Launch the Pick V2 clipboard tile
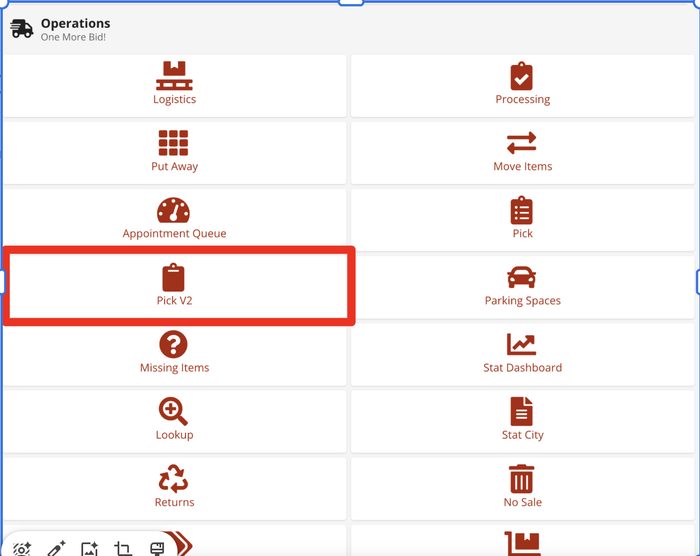Image resolution: width=700 pixels, height=556 pixels. click(174, 286)
